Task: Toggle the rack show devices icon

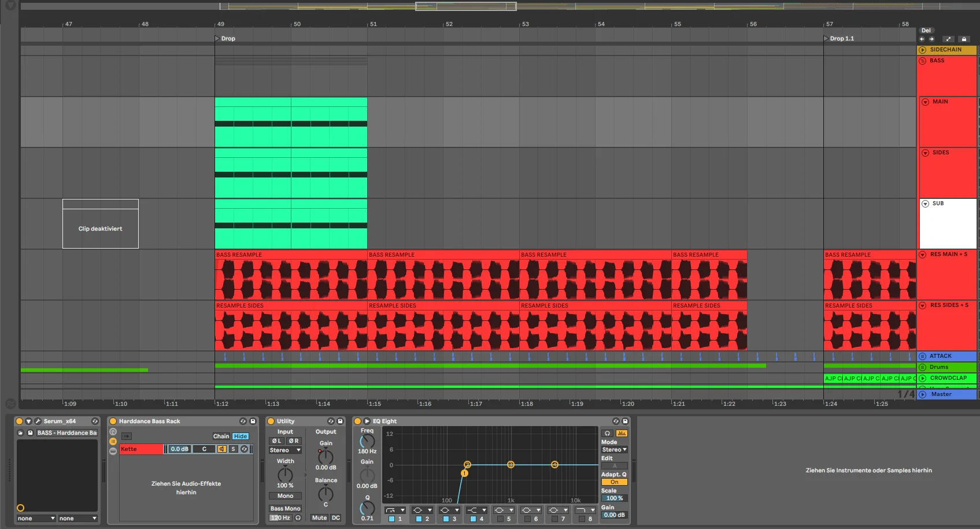Action: (x=113, y=451)
